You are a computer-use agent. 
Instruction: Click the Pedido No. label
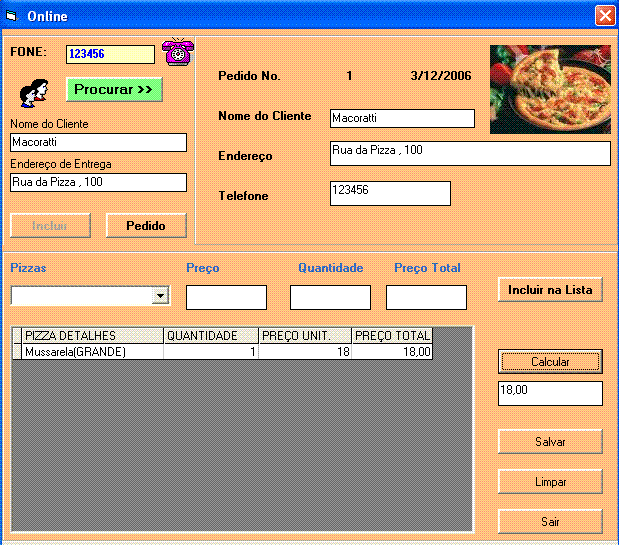249,76
